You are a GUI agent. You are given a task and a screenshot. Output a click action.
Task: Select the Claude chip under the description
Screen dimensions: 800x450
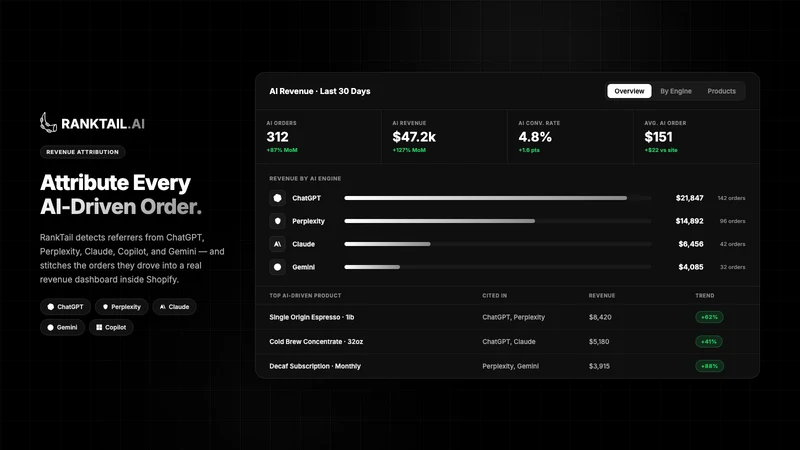coord(174,307)
